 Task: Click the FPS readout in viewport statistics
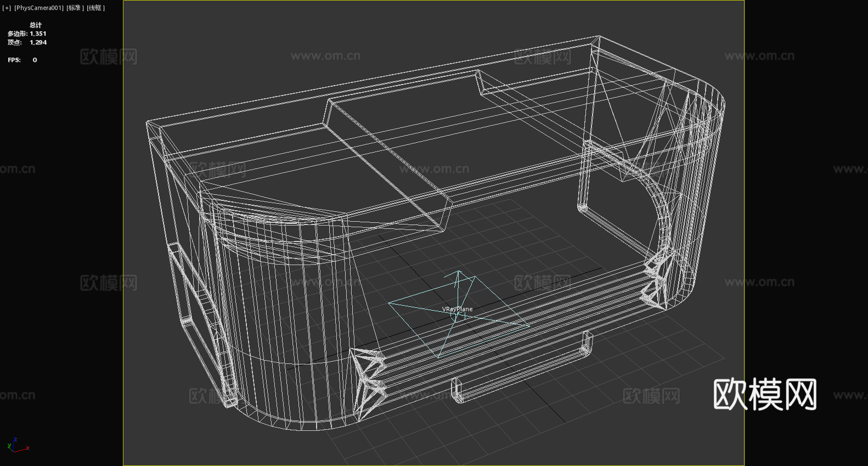[22, 60]
